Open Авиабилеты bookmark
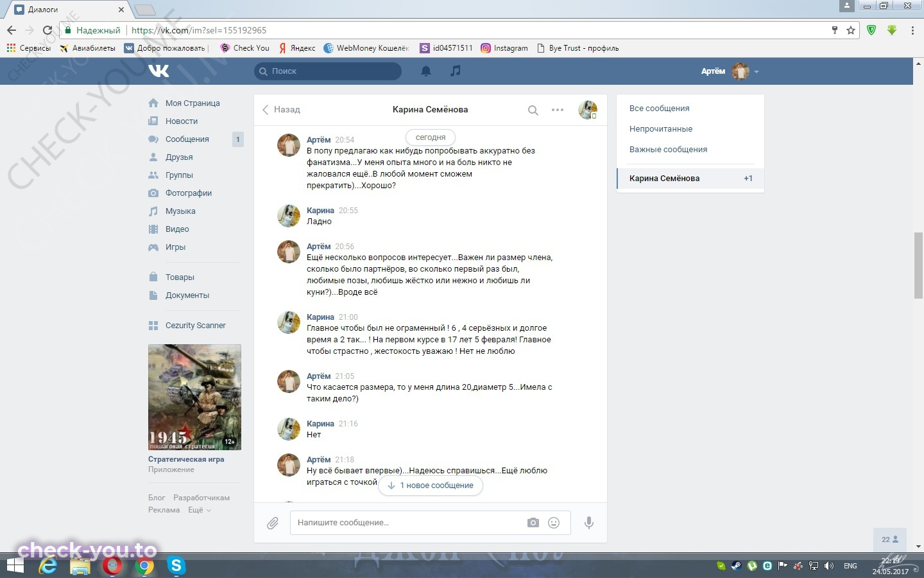 coord(87,48)
